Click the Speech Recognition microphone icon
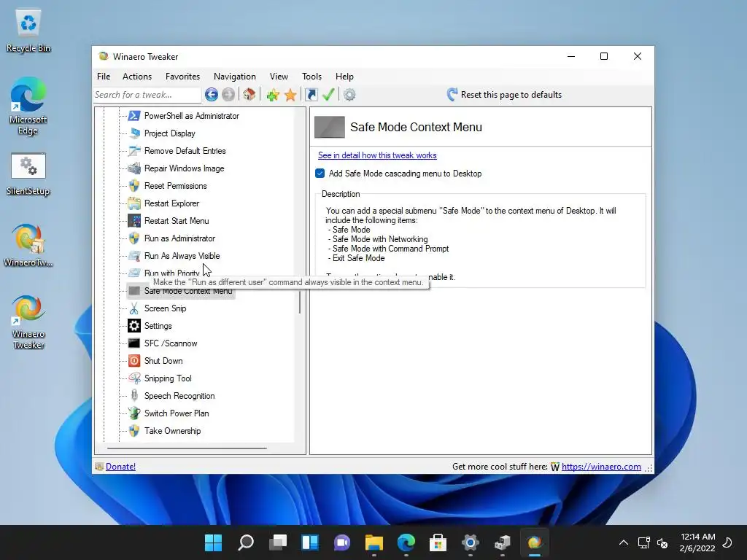The height and width of the screenshot is (560, 747). point(134,396)
